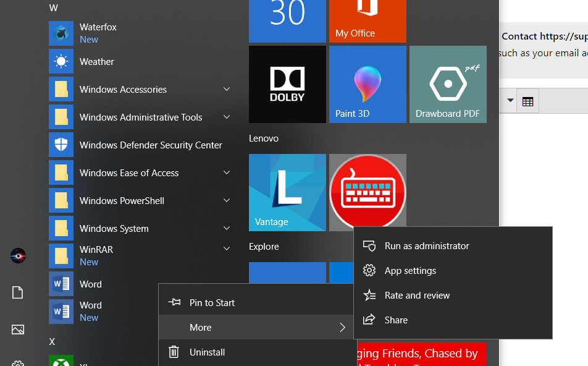
Task: Launch the Paint 3D tile
Action: pos(367,84)
